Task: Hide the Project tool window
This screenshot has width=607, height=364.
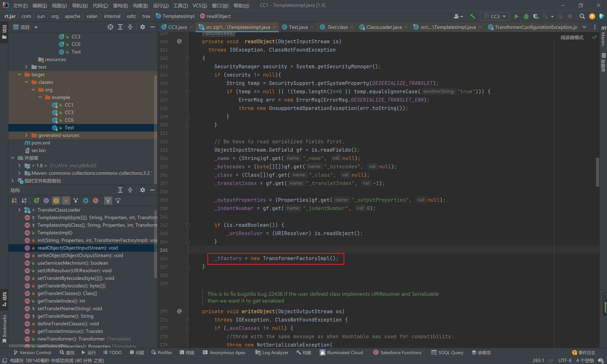Action: pyautogui.click(x=152, y=27)
